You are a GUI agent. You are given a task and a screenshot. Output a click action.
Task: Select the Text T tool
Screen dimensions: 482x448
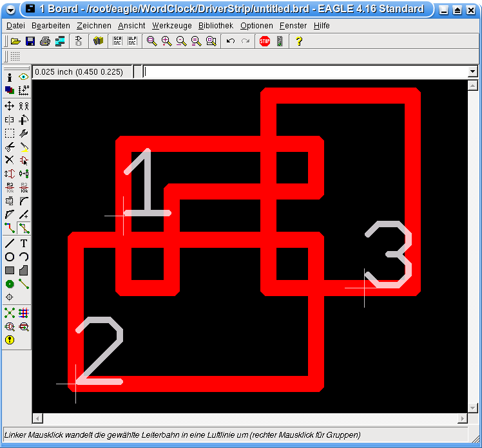[24, 243]
